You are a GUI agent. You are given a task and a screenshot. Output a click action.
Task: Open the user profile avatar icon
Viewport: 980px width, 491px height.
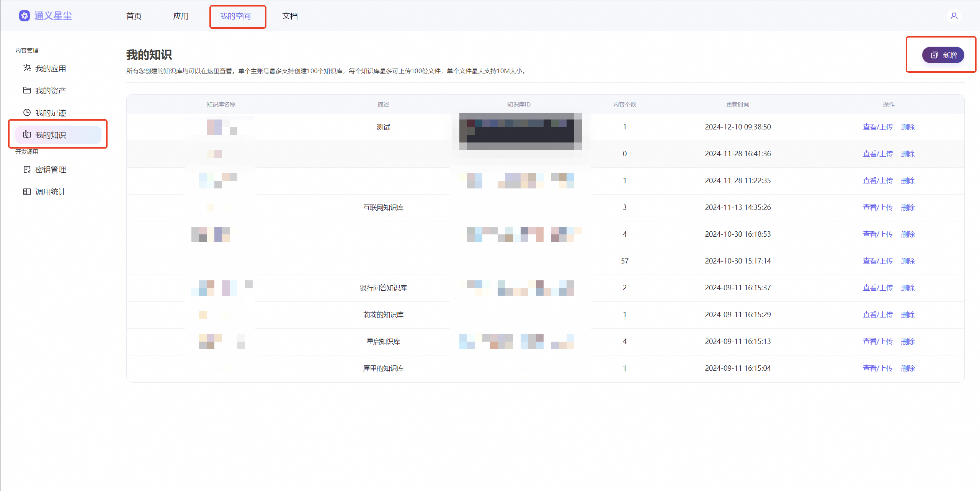click(x=954, y=16)
